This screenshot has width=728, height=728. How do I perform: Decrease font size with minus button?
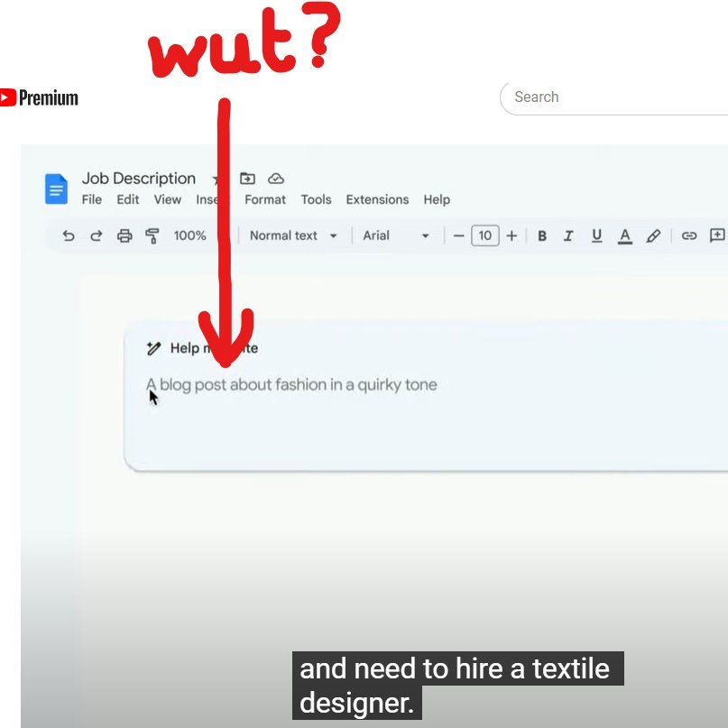458,235
